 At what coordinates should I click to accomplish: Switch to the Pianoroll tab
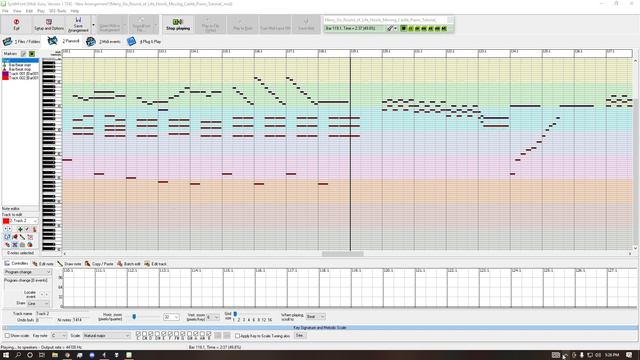(x=64, y=41)
